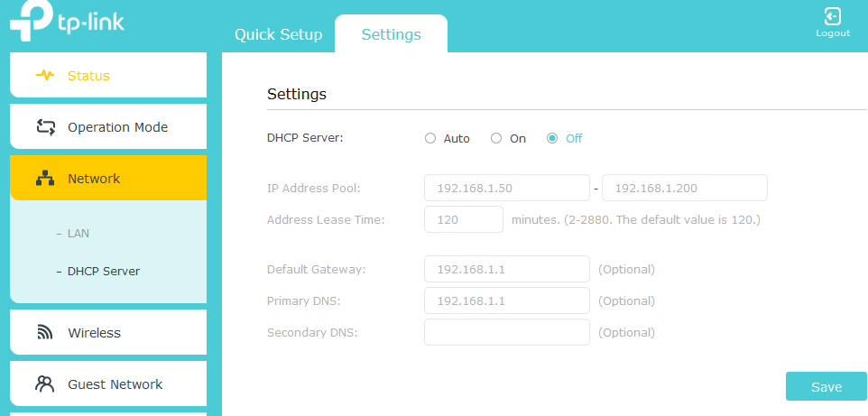Click the lease time range hint text
Image resolution: width=868 pixels, height=416 pixels.
pyautogui.click(x=635, y=220)
